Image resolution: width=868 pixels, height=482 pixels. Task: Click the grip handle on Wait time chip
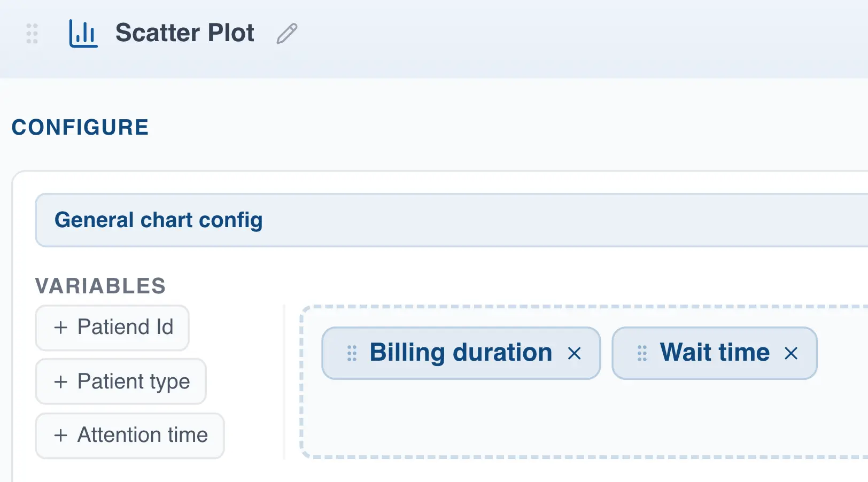642,353
